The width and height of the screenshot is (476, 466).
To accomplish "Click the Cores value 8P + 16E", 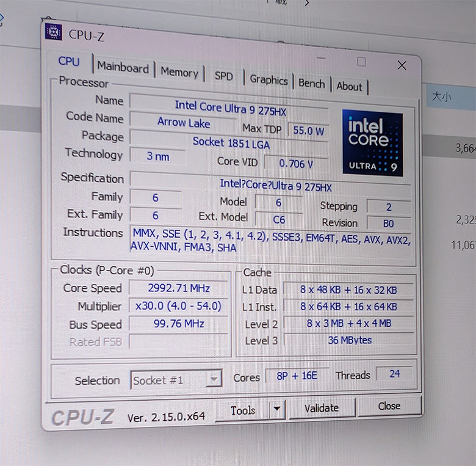I will pos(297,376).
